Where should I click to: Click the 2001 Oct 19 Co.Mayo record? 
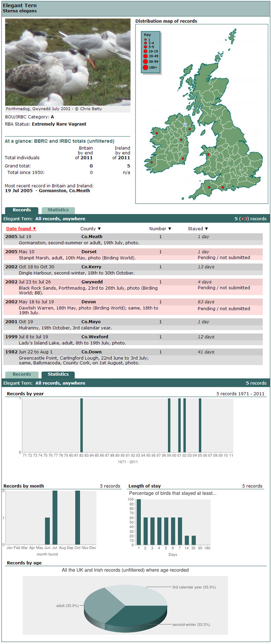coord(133,325)
